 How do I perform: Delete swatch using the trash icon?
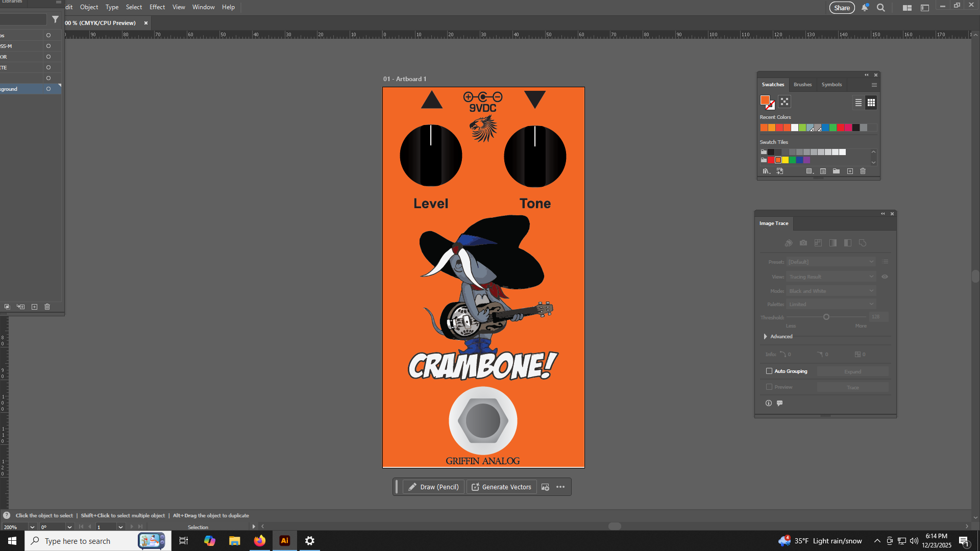pos(863,171)
